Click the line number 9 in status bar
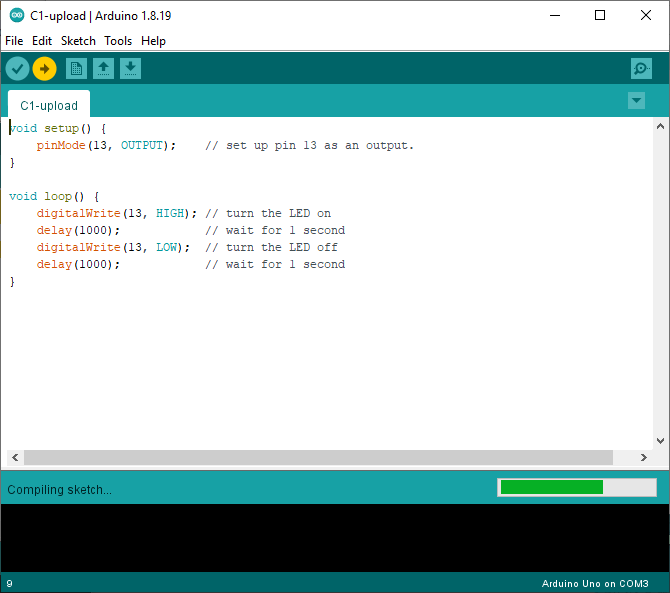This screenshot has height=593, width=670. [9, 584]
